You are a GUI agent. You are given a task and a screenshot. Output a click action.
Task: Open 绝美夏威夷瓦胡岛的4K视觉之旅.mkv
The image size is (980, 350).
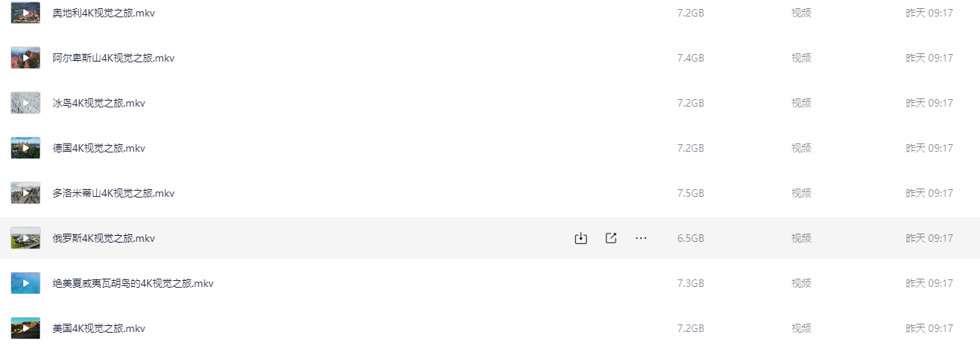tap(133, 283)
